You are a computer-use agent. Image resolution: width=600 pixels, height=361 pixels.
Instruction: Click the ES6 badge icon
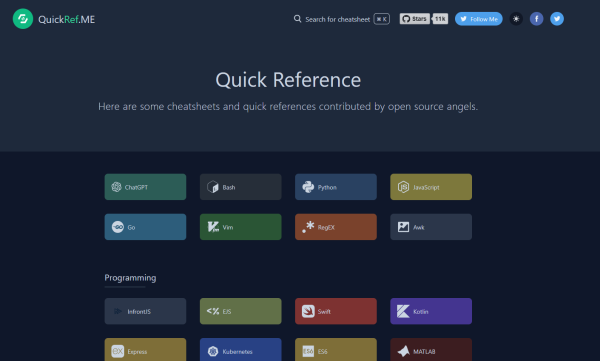pyautogui.click(x=308, y=351)
